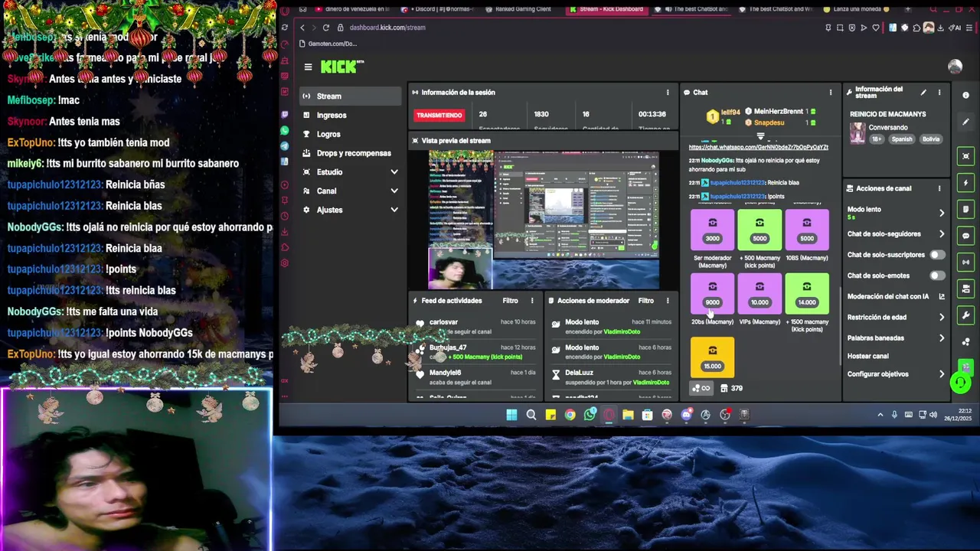Open the green support headset button
980x551 pixels.
coord(960,382)
